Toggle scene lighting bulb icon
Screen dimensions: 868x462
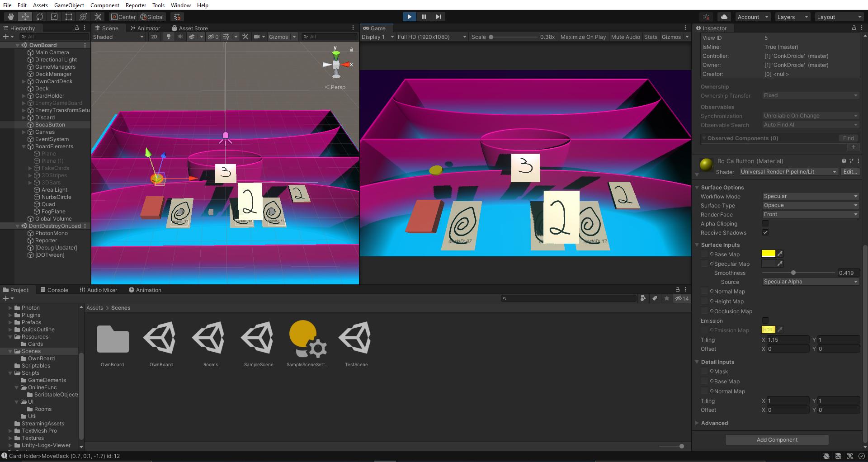(169, 37)
